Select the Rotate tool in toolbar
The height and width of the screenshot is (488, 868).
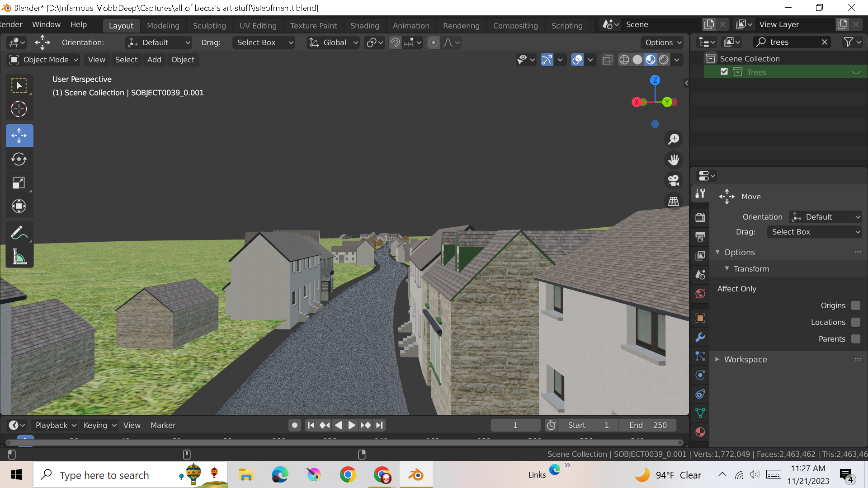coord(19,159)
